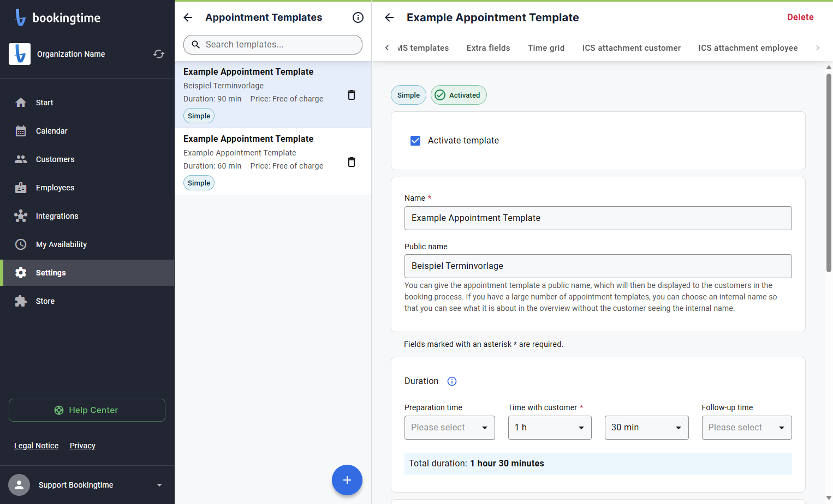This screenshot has height=504, width=833.
Task: Click the Support Bookingtime avatar icon
Action: (19, 485)
